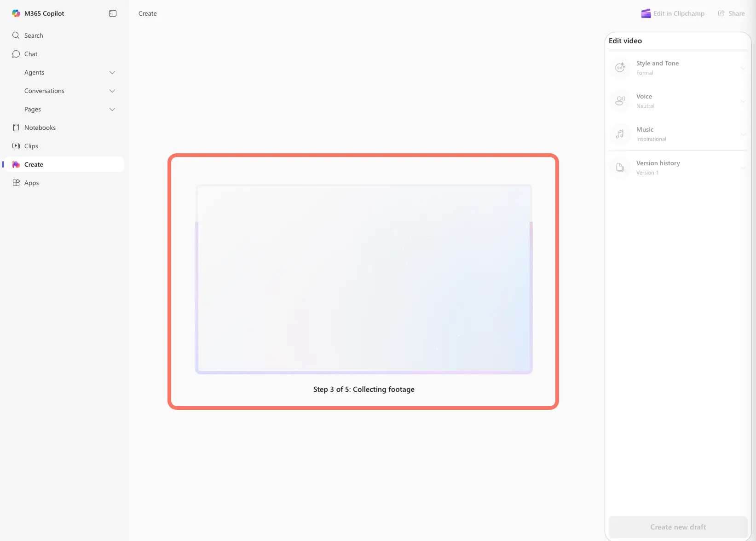The width and height of the screenshot is (756, 541).
Task: Go to Clips
Action: tap(64, 146)
